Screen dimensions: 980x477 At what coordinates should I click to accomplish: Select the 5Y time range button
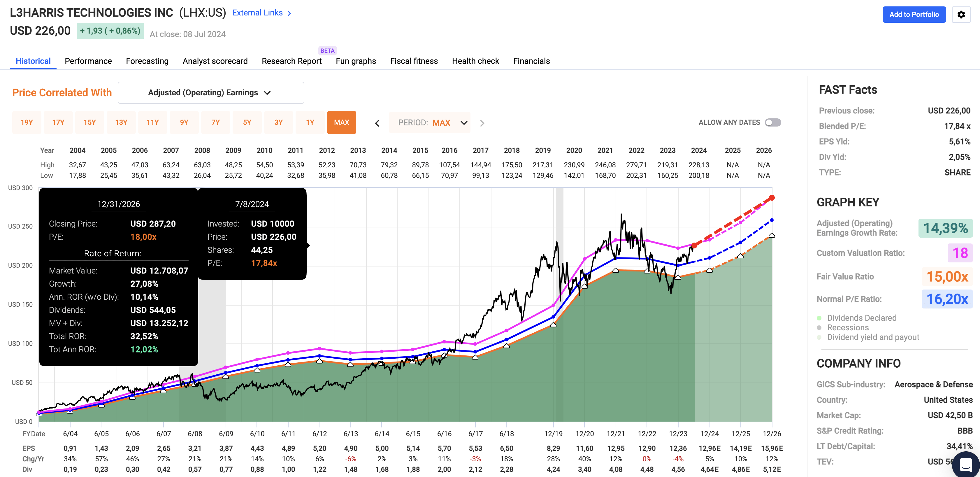tap(247, 122)
